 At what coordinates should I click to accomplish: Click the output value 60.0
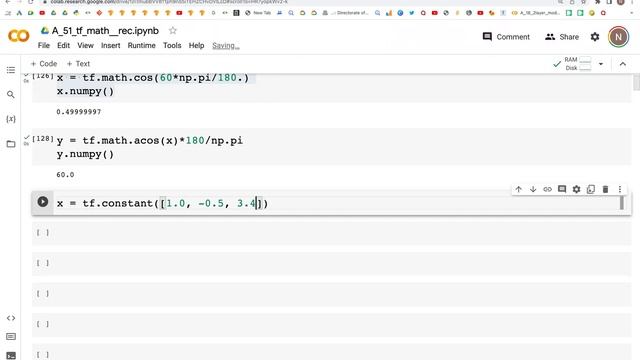pos(65,175)
